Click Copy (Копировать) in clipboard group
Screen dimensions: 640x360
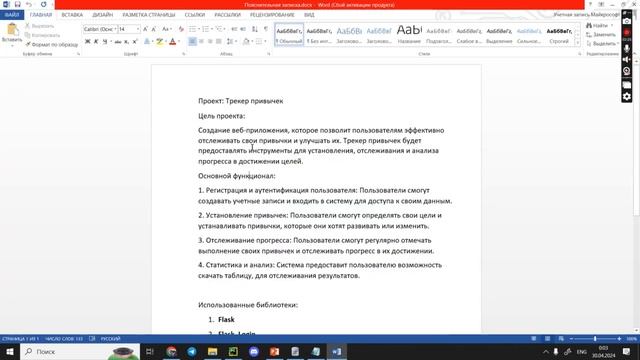coord(42,35)
